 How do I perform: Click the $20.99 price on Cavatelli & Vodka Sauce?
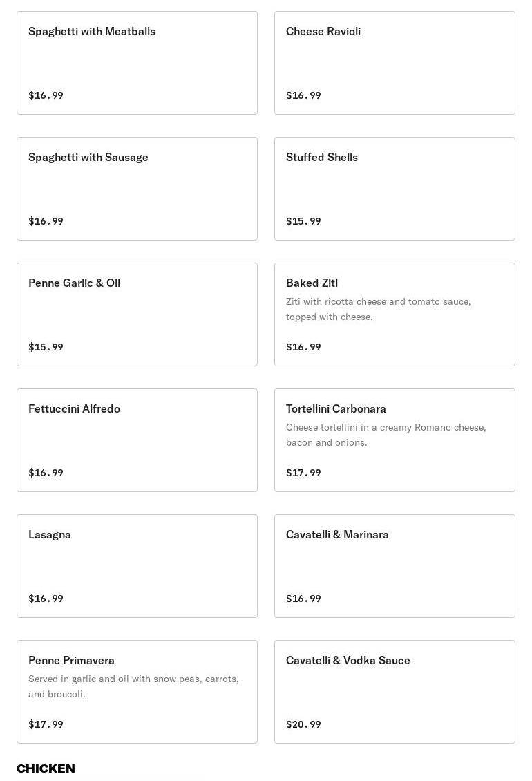[x=303, y=724]
